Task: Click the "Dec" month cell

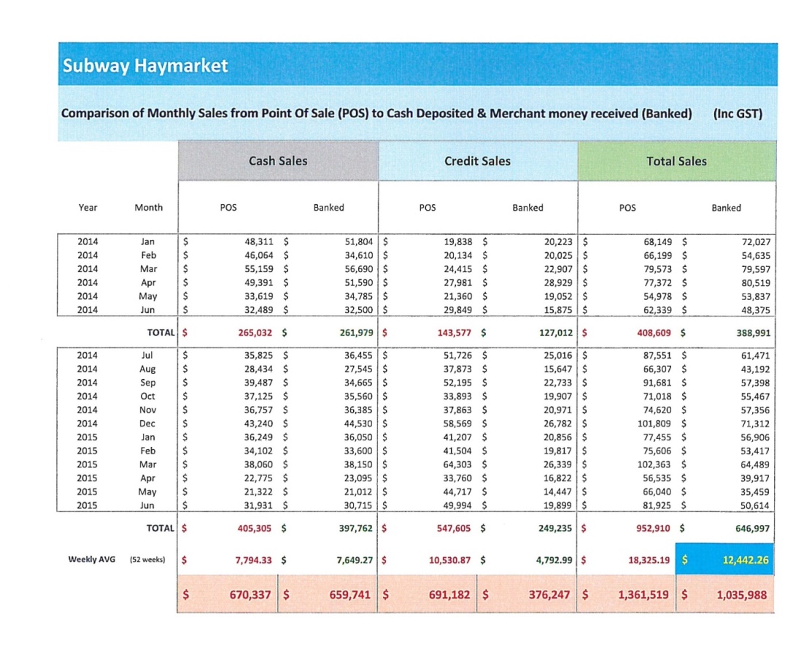Action: [x=147, y=423]
